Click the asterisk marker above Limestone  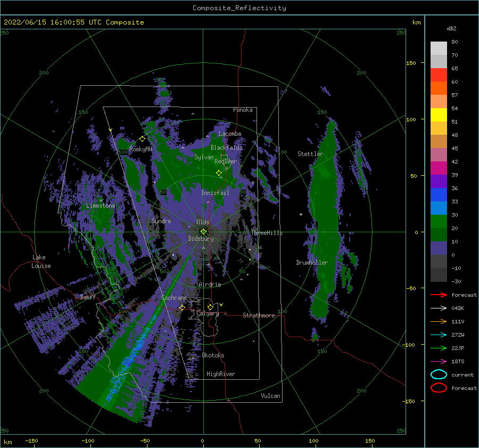point(101,201)
